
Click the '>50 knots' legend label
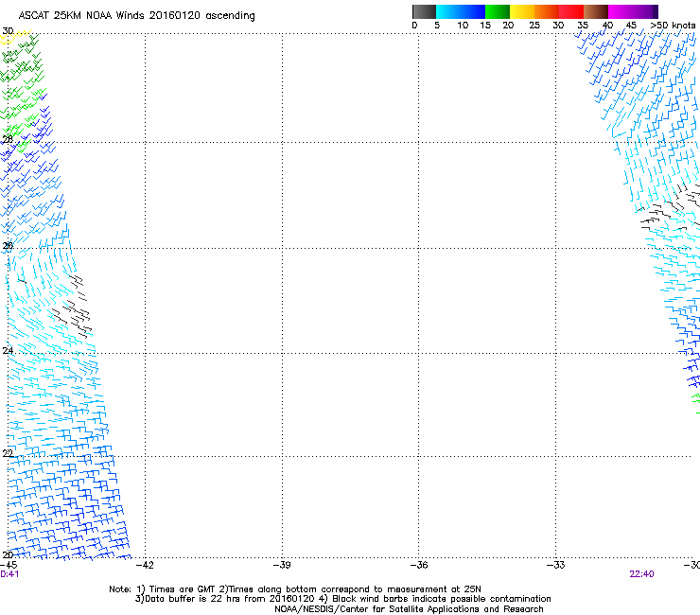pos(673,26)
